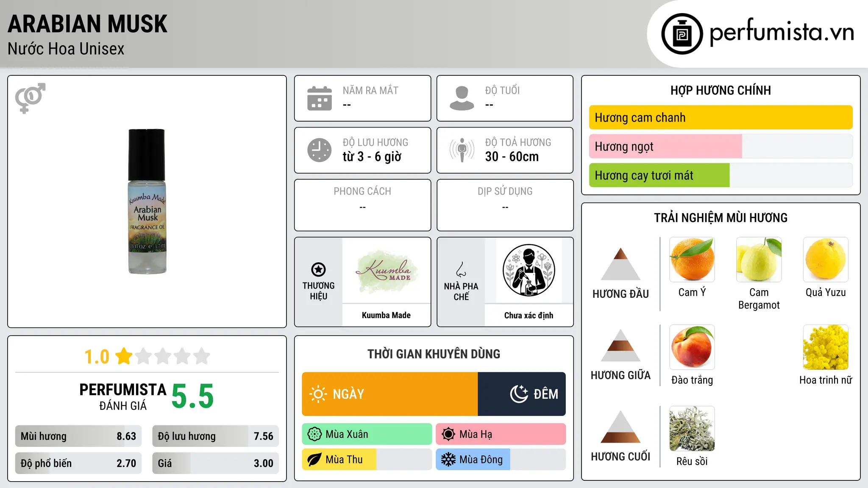Click the star badge icon above Thương hiệu
The height and width of the screenshot is (488, 868).
(x=318, y=269)
